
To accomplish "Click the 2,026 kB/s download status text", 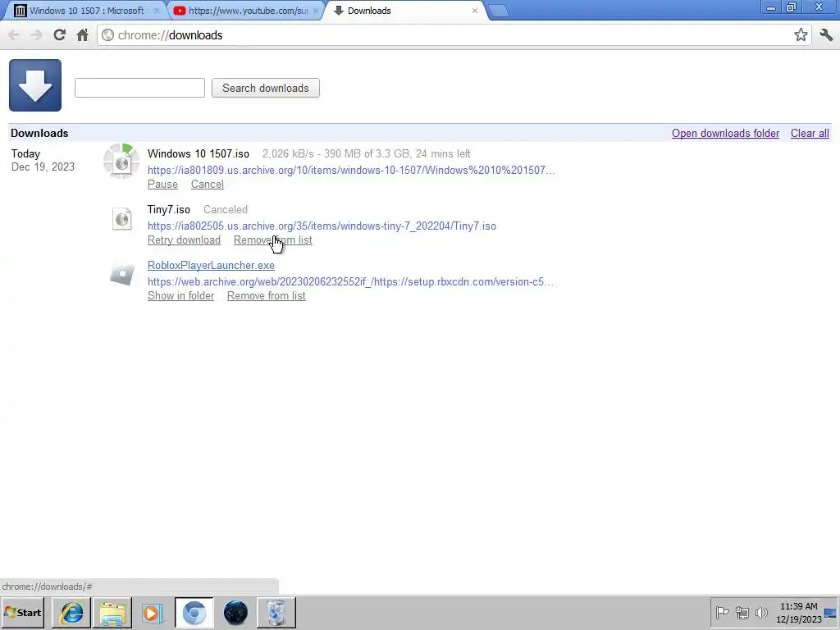I will click(x=367, y=153).
